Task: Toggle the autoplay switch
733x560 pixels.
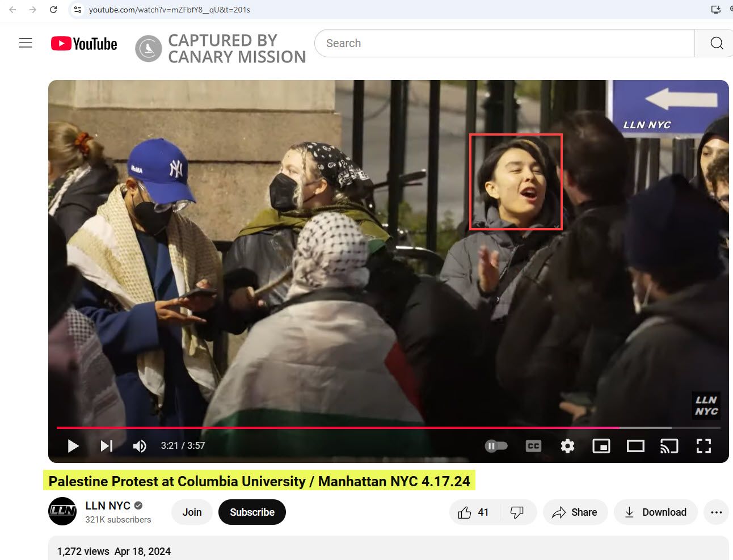Action: 496,446
